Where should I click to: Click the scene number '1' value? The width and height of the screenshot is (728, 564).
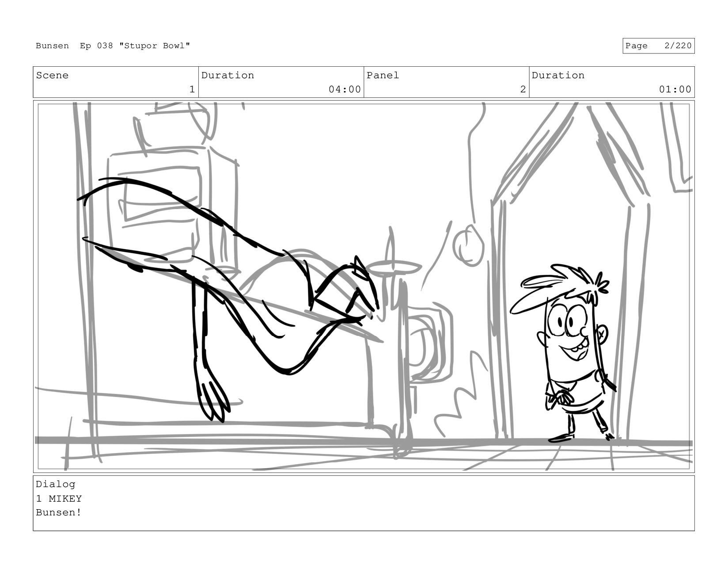192,90
